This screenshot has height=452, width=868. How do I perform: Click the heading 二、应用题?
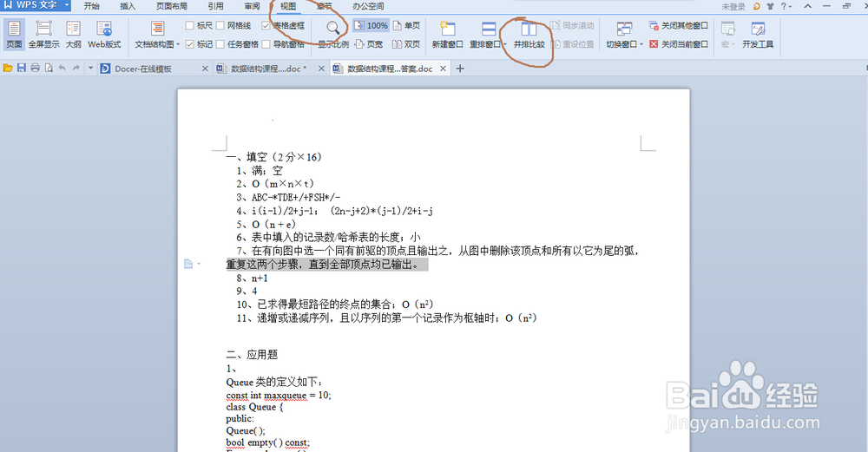(x=252, y=354)
